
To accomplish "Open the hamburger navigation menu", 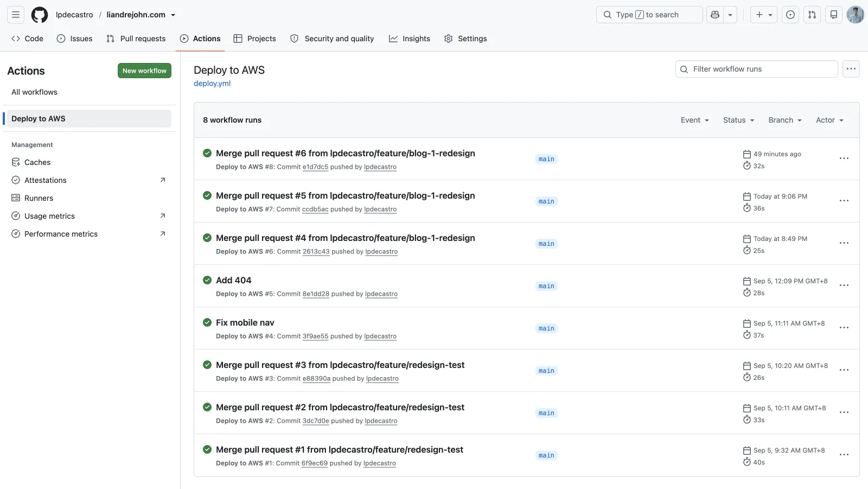I will point(16,15).
